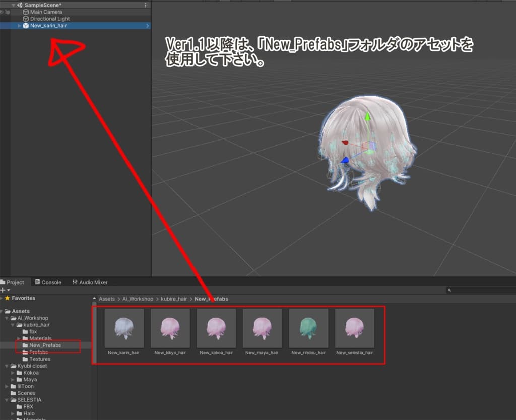Toggle scene picking hand icon in Hierarchy
The height and width of the screenshot is (420, 516).
pos(7,12)
